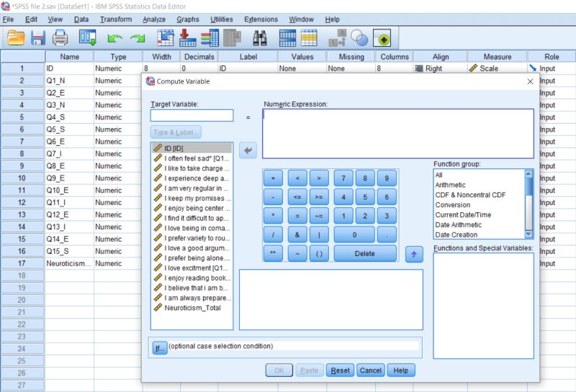Click the number 7 keypad button

[x=343, y=178]
